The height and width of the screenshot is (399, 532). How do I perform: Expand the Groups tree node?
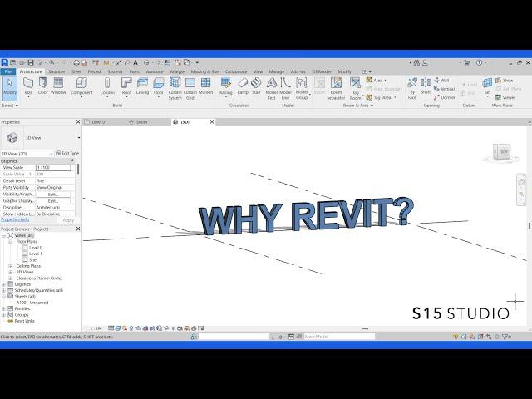tap(3, 315)
